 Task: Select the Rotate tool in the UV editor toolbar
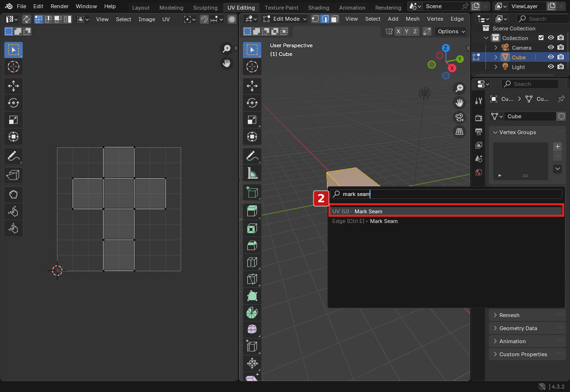pyautogui.click(x=14, y=103)
